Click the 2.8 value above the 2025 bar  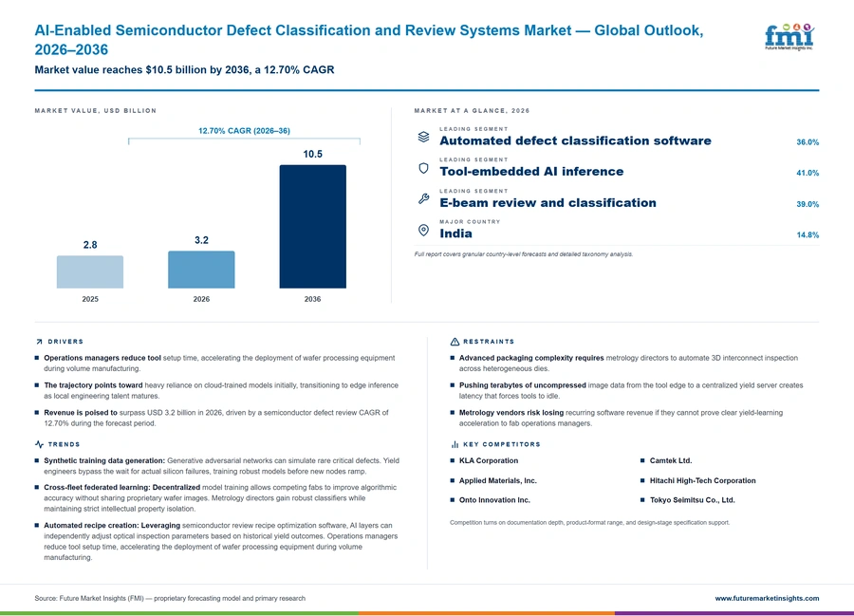(x=90, y=245)
